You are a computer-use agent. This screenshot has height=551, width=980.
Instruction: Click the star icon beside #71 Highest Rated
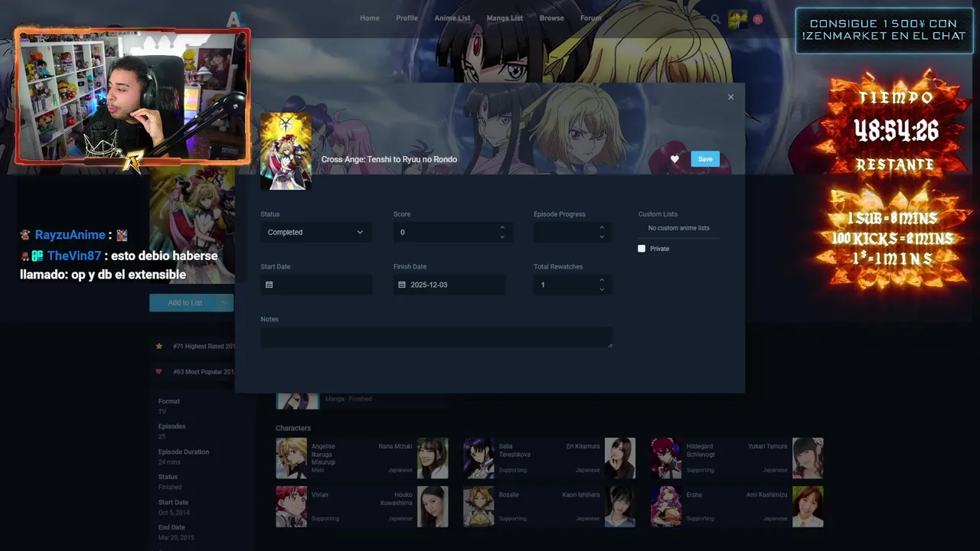[159, 346]
